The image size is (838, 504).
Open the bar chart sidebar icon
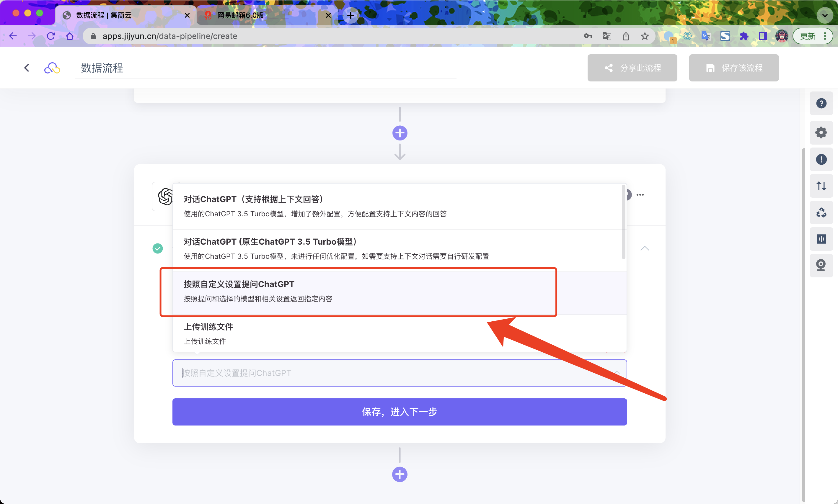(821, 239)
